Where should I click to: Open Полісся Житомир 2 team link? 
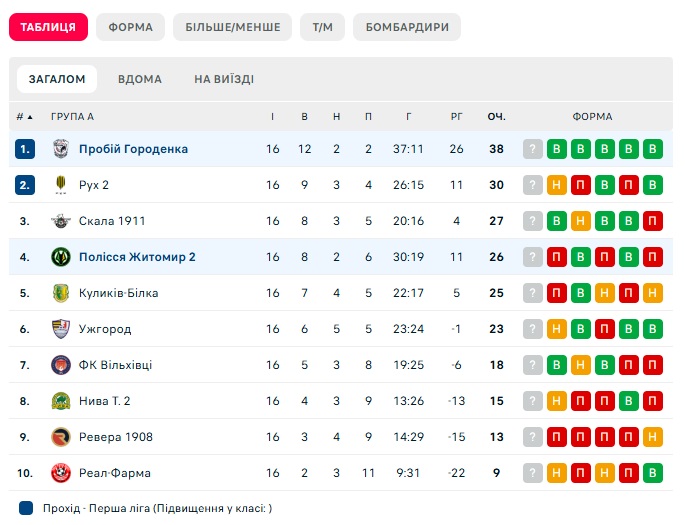pos(137,257)
